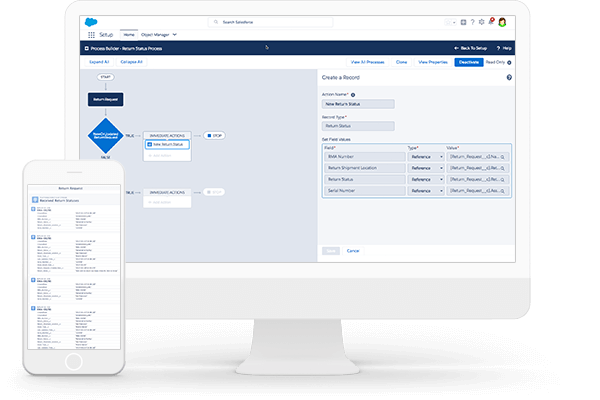
Task: Click Back To Setup link
Action: click(x=473, y=47)
